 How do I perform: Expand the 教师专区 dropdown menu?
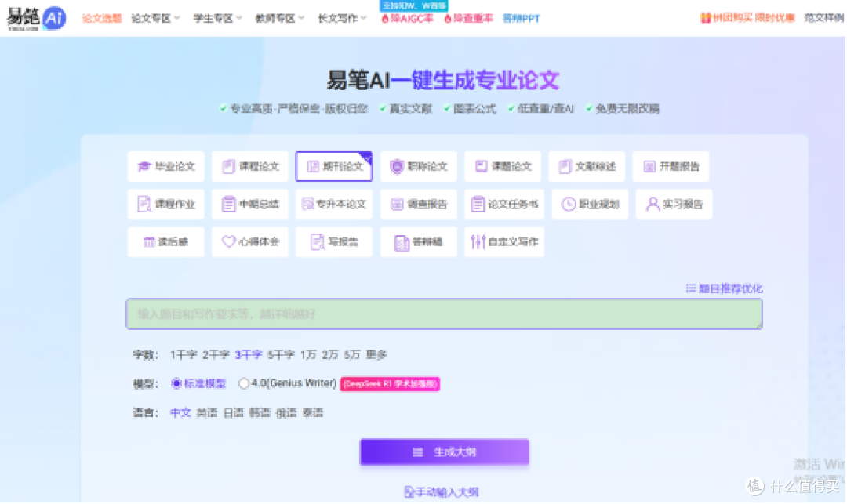pos(280,18)
